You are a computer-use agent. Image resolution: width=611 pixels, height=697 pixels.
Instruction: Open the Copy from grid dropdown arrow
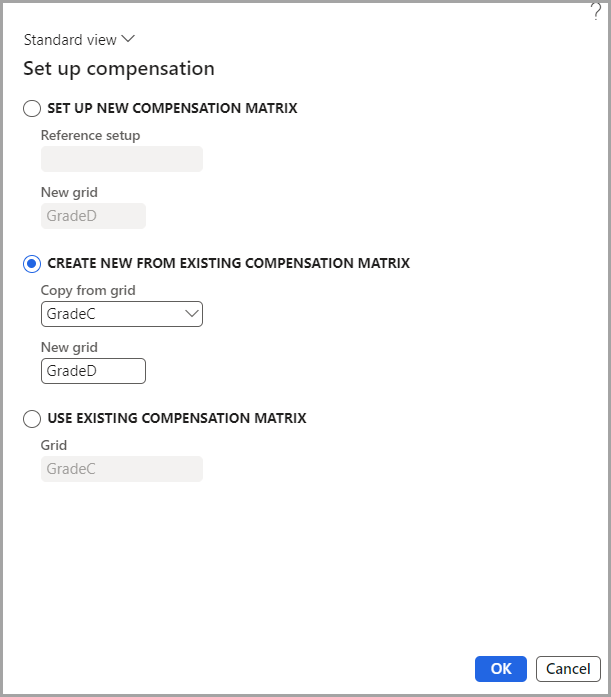click(192, 314)
